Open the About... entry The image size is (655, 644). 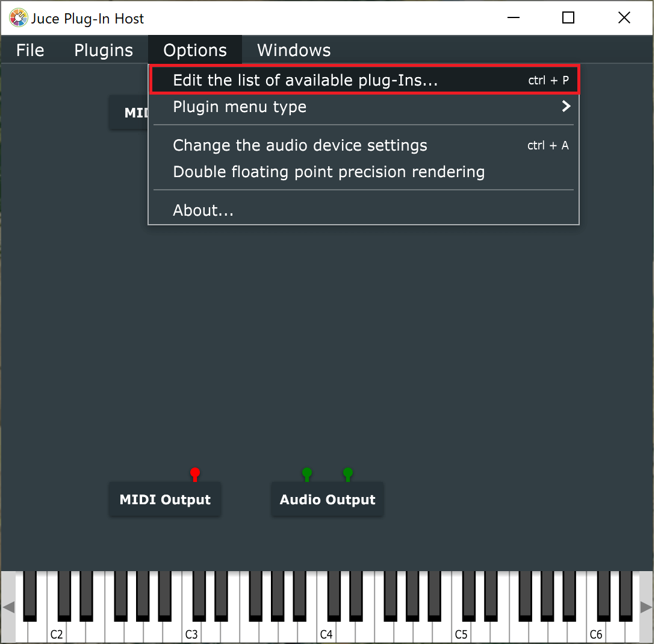point(364,210)
